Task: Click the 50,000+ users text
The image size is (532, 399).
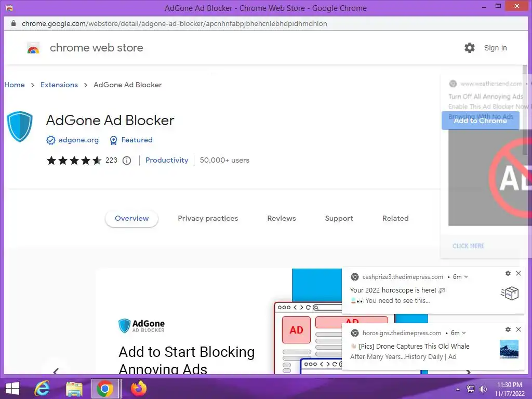Action: [x=224, y=160]
